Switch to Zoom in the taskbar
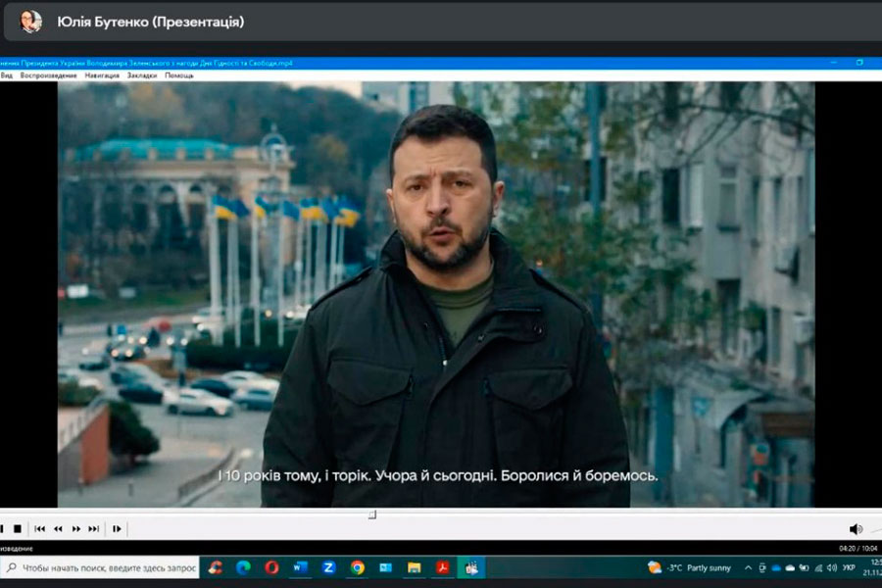 pyautogui.click(x=329, y=567)
